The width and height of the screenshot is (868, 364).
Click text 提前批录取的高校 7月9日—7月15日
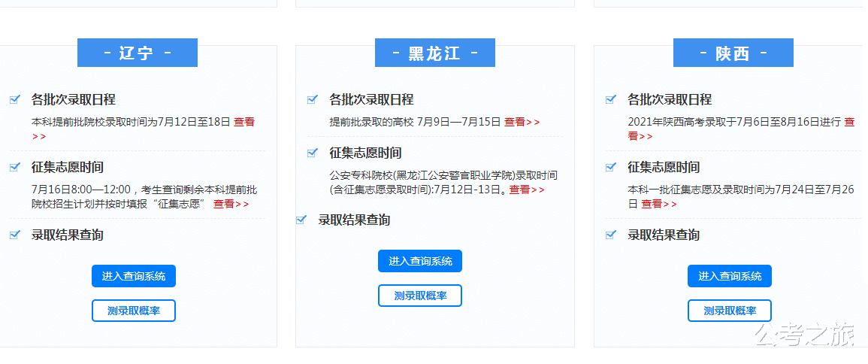tap(415, 122)
